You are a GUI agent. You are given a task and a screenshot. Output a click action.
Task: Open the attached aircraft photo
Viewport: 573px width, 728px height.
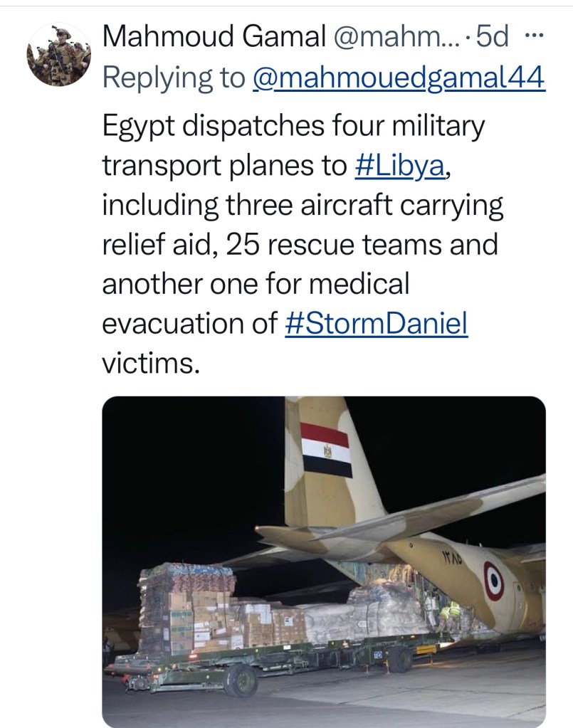[324, 561]
